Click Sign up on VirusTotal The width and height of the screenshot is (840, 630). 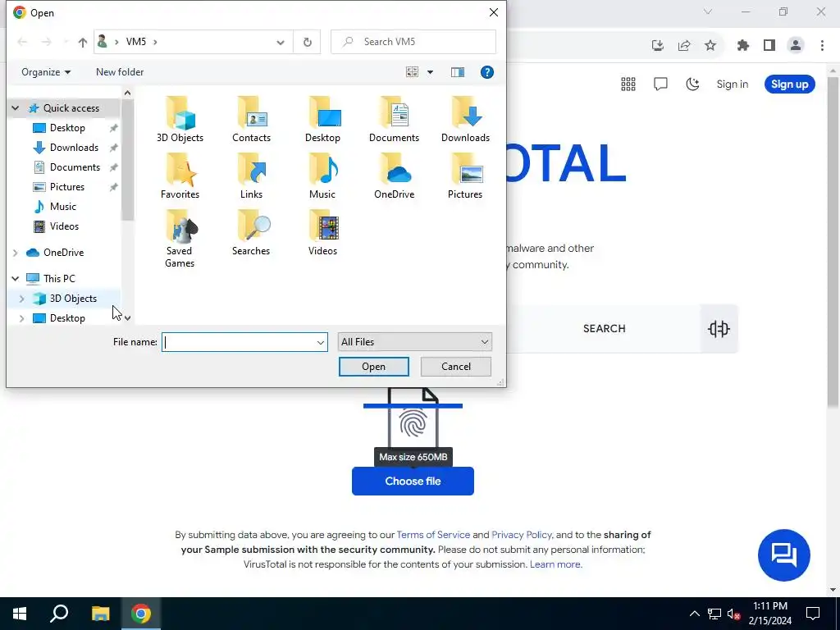coord(790,84)
